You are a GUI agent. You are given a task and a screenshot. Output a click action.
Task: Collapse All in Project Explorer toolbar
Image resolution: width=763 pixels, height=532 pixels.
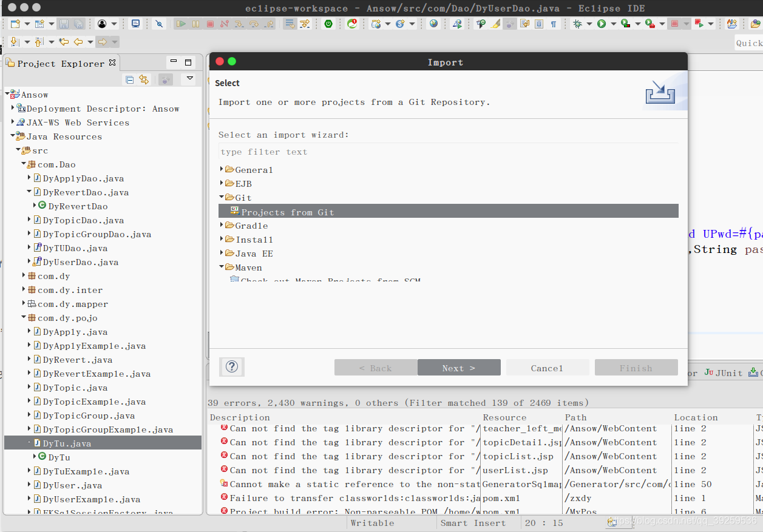pos(129,79)
